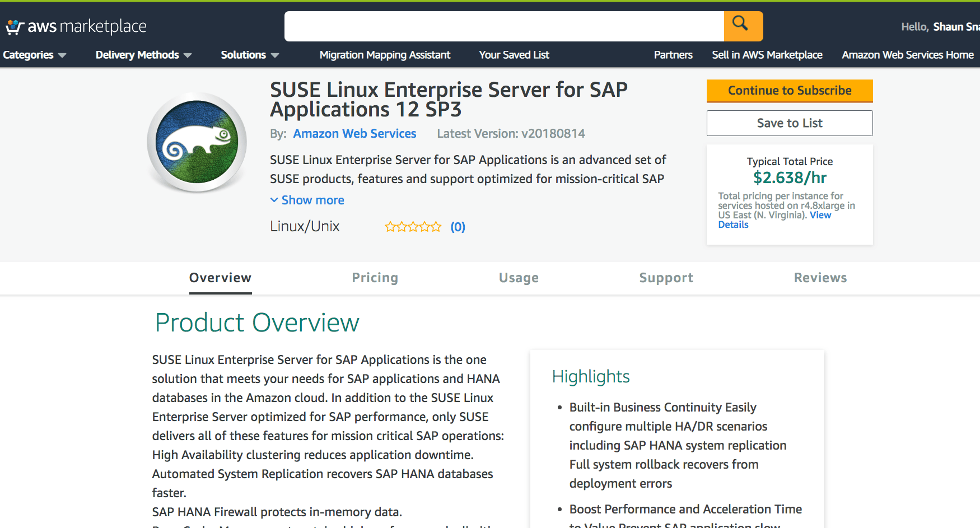Click the SUSE chameleon product logo
The width and height of the screenshot is (980, 528).
pyautogui.click(x=197, y=142)
